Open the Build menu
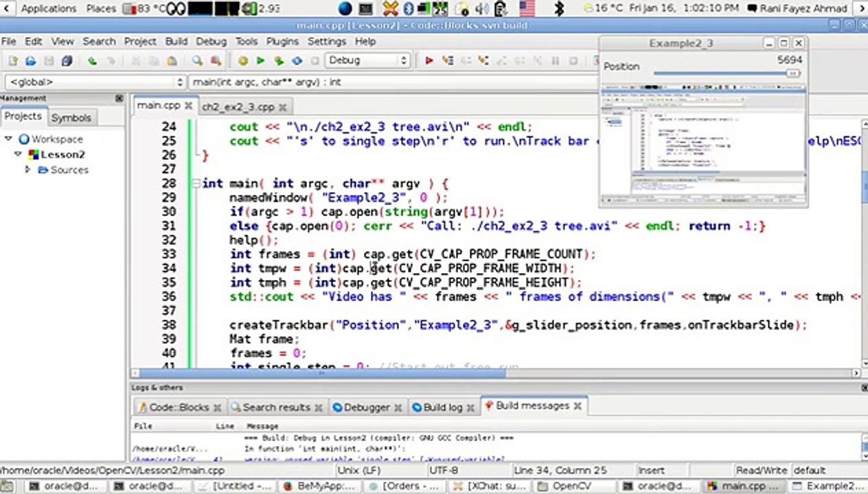 coord(176,41)
